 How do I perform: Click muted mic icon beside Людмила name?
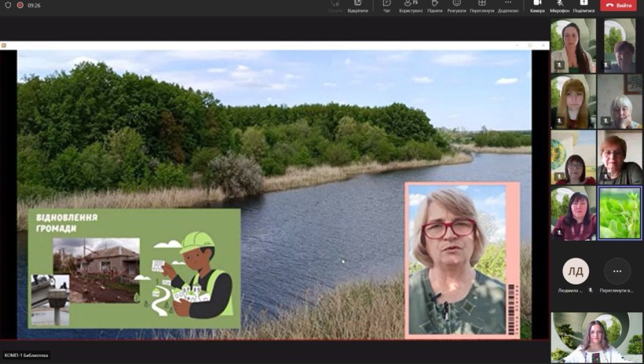pos(590,290)
